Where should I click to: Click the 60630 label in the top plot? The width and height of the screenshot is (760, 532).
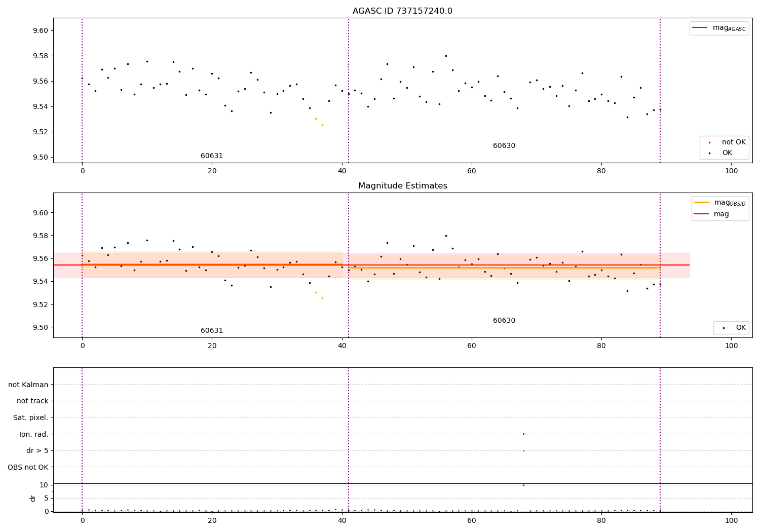504,146
